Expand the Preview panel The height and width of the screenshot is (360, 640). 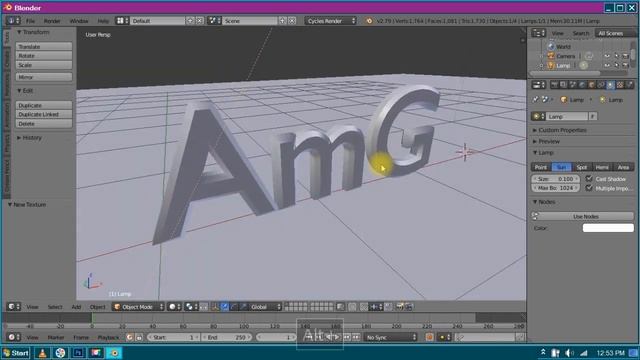(x=547, y=141)
